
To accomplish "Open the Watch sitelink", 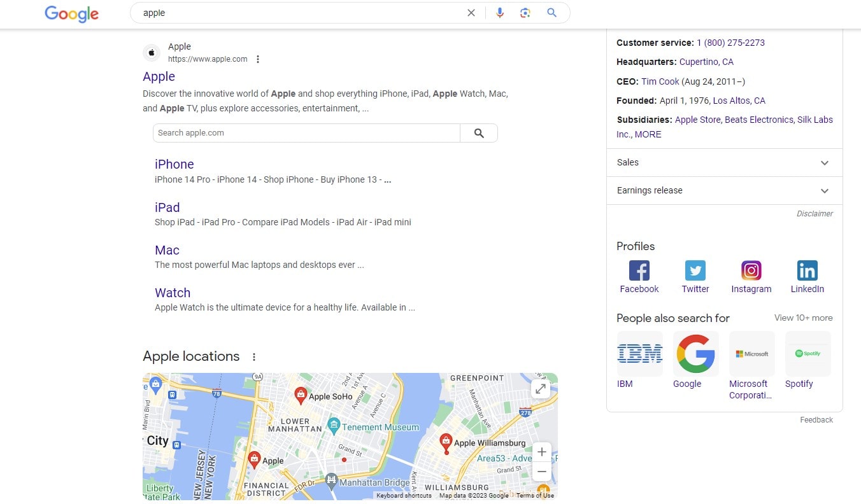I will 173,293.
